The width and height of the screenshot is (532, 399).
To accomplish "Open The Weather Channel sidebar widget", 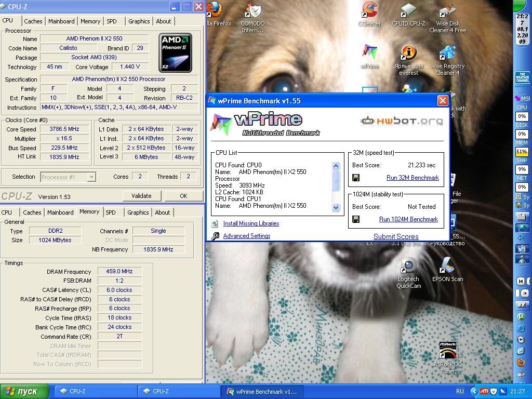I will (x=523, y=78).
